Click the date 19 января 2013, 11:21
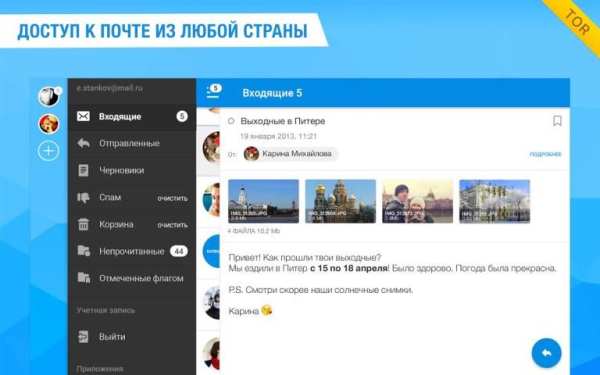 click(x=279, y=136)
